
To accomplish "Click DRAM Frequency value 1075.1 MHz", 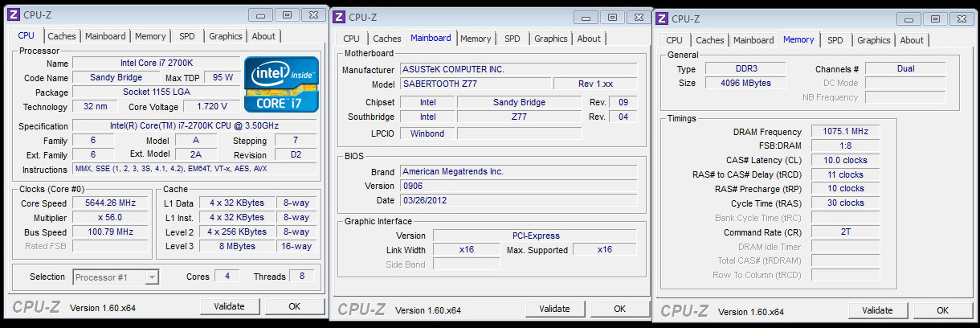I will click(x=845, y=132).
